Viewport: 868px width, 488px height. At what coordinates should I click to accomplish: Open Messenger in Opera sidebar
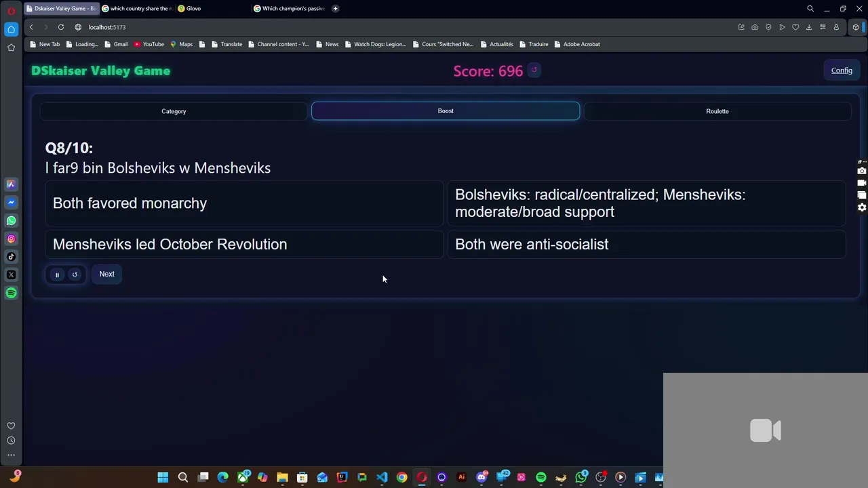coord(11,202)
